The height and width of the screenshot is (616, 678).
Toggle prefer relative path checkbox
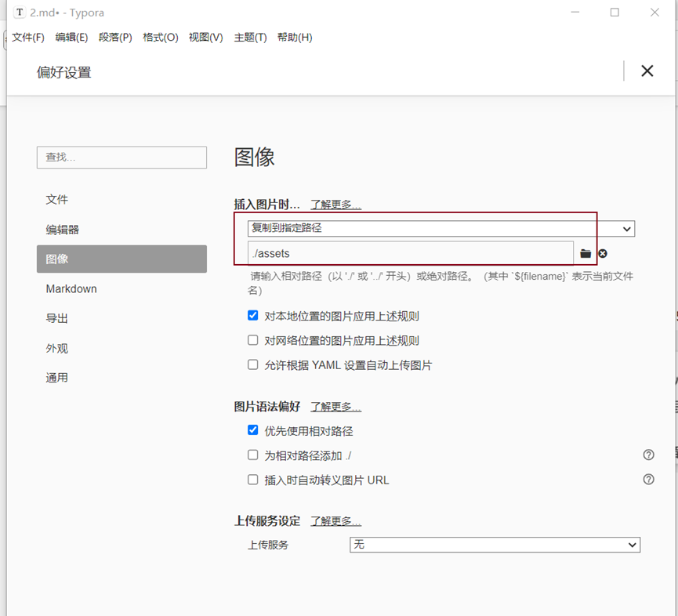pos(253,430)
